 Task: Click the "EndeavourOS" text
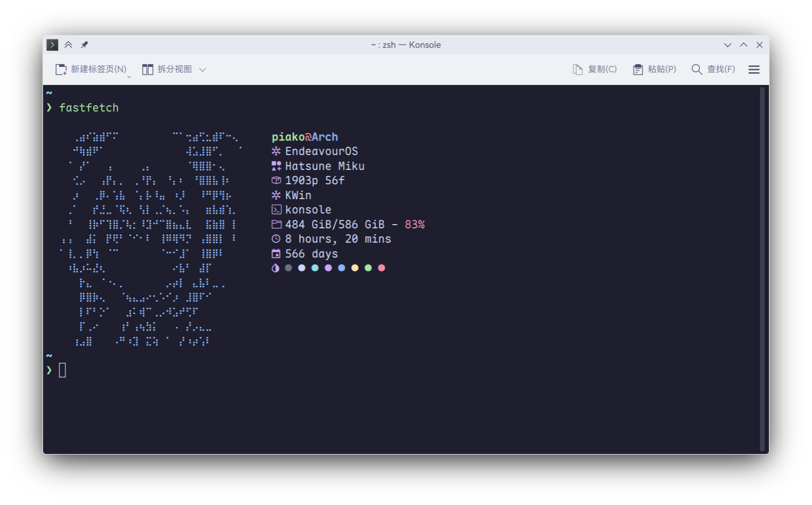[x=322, y=151]
